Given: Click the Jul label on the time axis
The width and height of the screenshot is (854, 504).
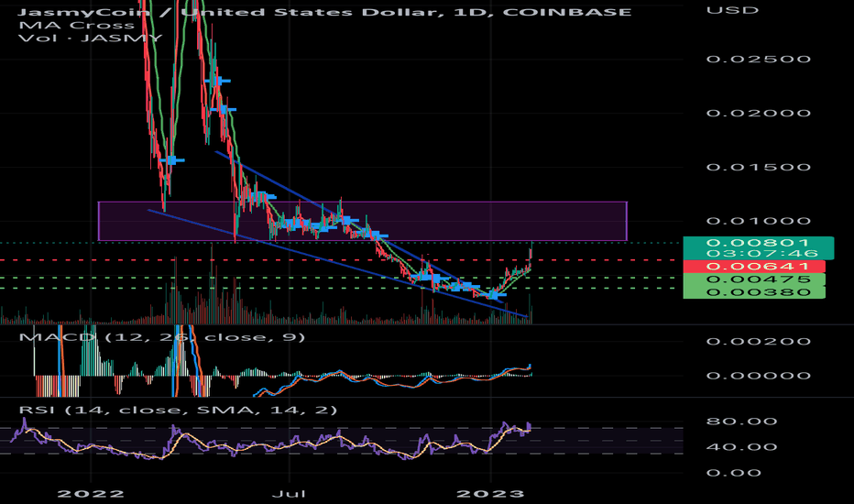Looking at the screenshot, I should coord(289,494).
